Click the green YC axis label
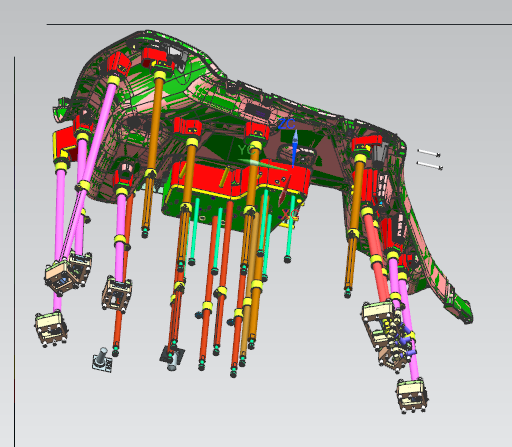Image resolution: width=512 pixels, height=447 pixels. click(247, 150)
